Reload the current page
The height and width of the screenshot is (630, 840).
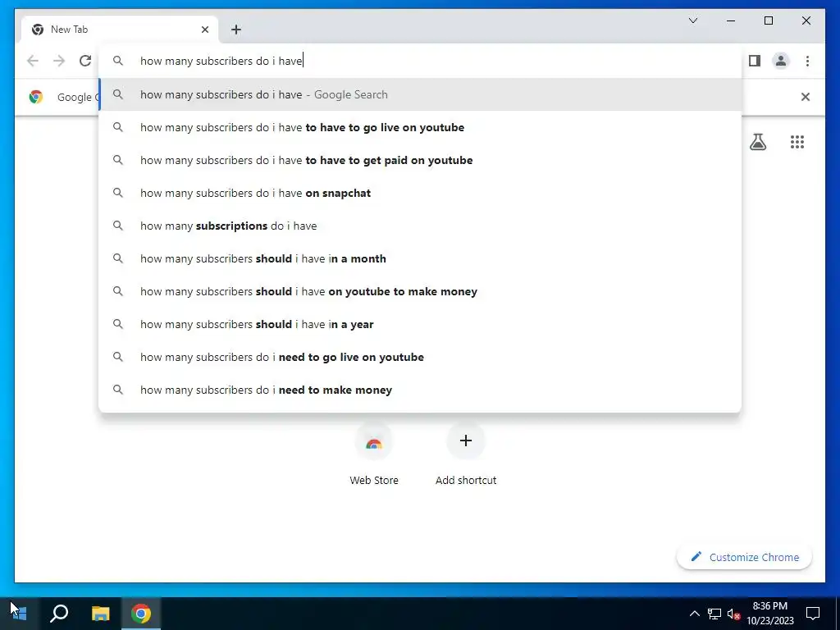[85, 61]
